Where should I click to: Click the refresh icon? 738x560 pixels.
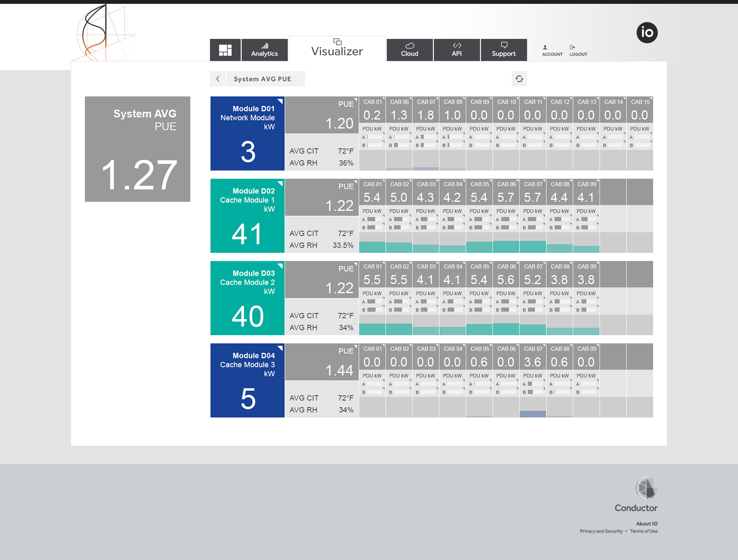click(x=519, y=79)
